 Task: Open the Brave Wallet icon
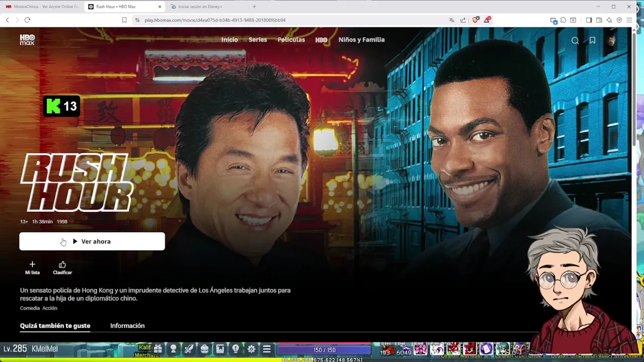coord(599,20)
